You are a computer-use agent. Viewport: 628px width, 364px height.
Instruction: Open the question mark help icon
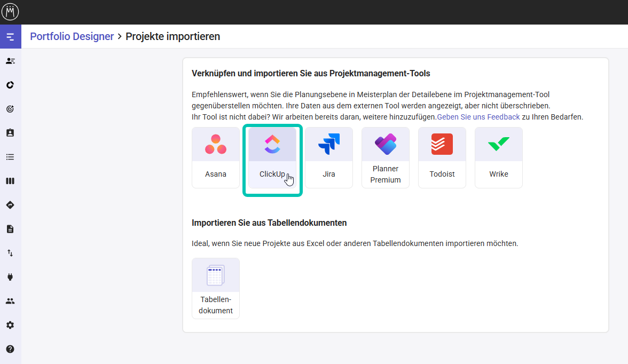11,349
